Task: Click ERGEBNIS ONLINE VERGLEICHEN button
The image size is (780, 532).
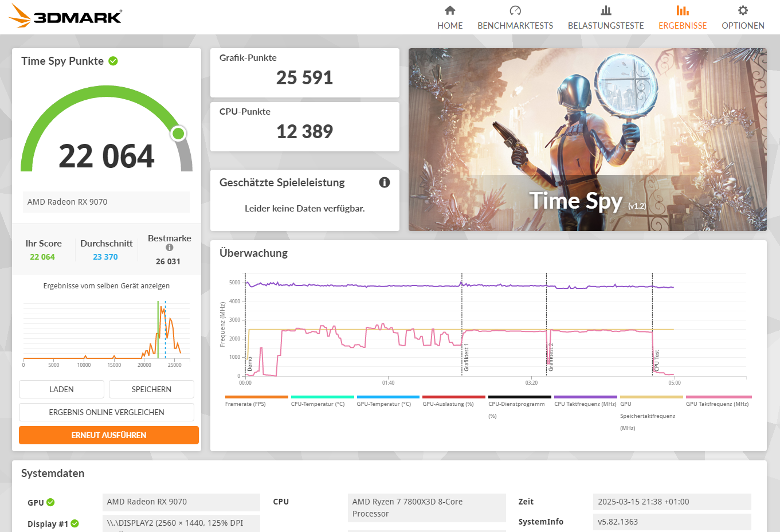Action: [107, 412]
